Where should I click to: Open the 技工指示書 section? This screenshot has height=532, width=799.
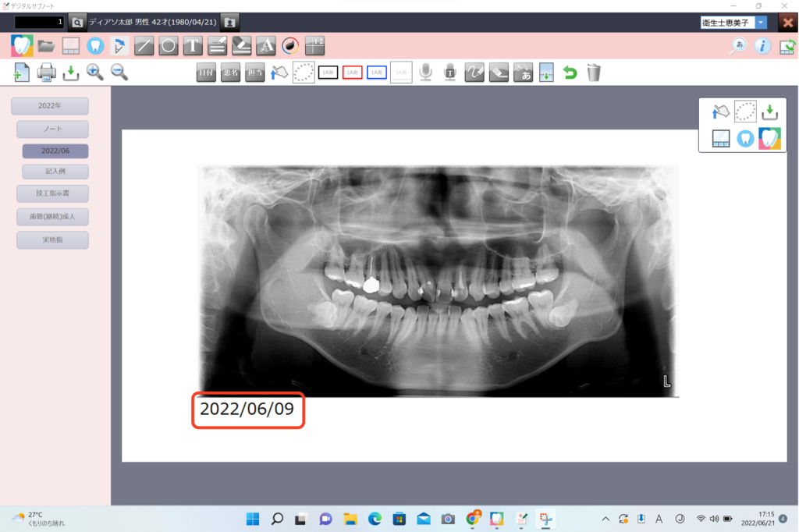[x=53, y=193]
